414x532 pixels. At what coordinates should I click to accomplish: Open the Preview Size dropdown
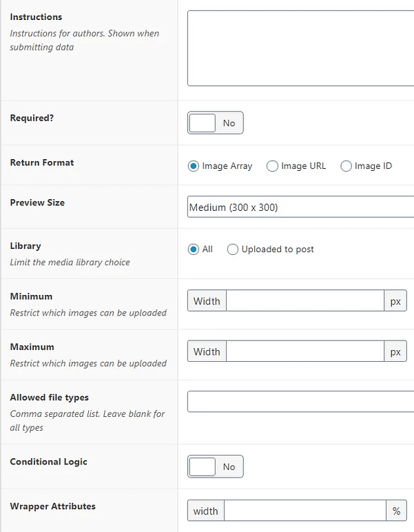click(300, 207)
